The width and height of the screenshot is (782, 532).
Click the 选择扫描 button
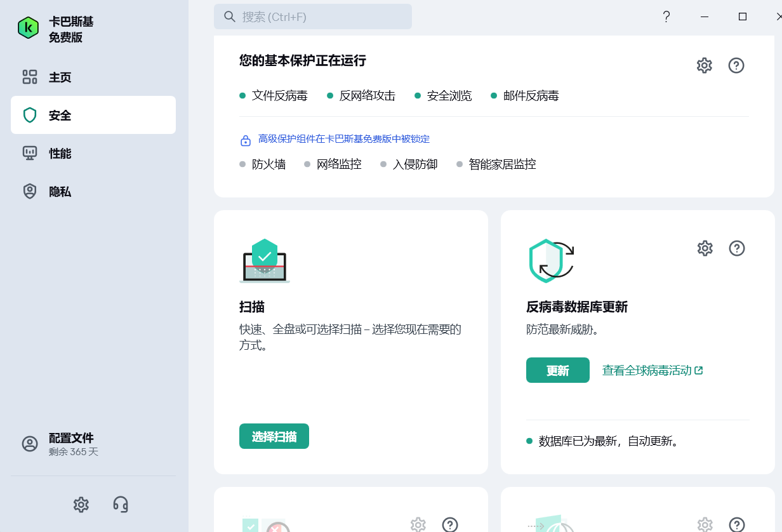pyautogui.click(x=274, y=436)
